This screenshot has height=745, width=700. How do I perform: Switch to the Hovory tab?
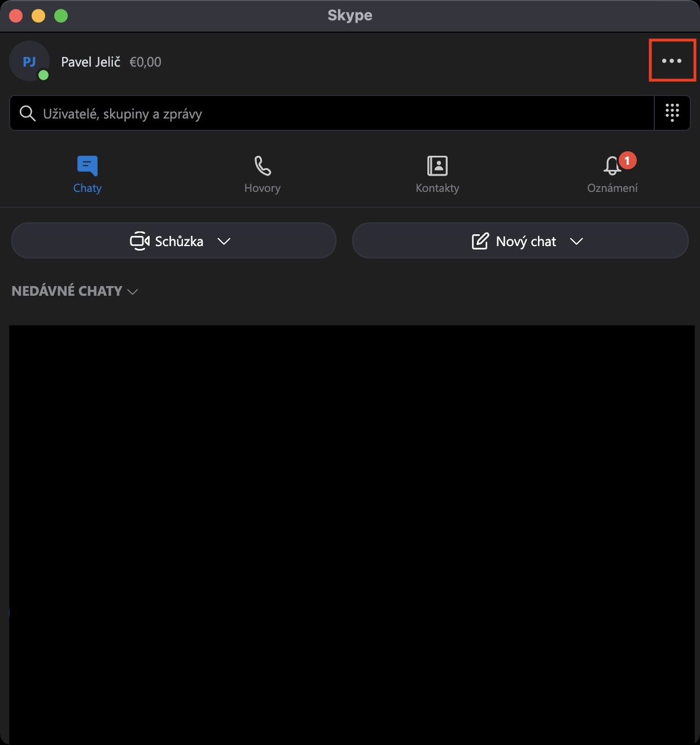click(262, 174)
